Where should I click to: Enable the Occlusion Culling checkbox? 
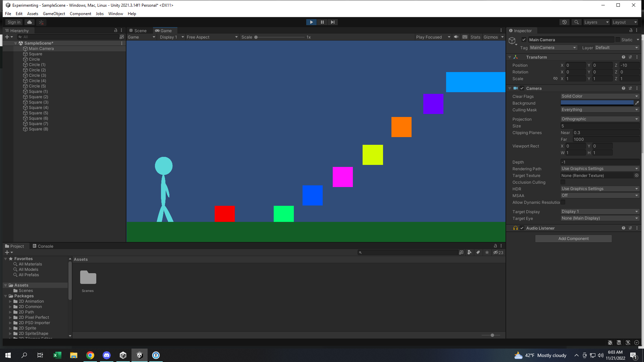563,182
